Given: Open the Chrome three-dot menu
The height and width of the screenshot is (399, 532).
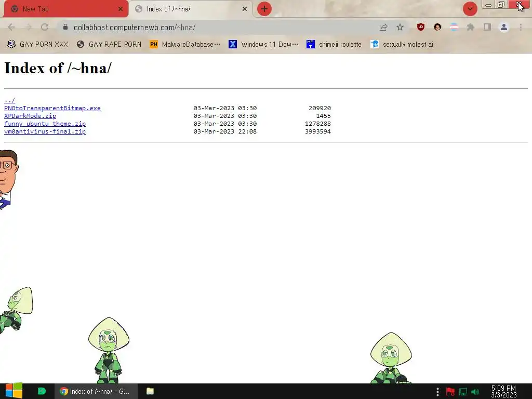Looking at the screenshot, I should tap(521, 27).
